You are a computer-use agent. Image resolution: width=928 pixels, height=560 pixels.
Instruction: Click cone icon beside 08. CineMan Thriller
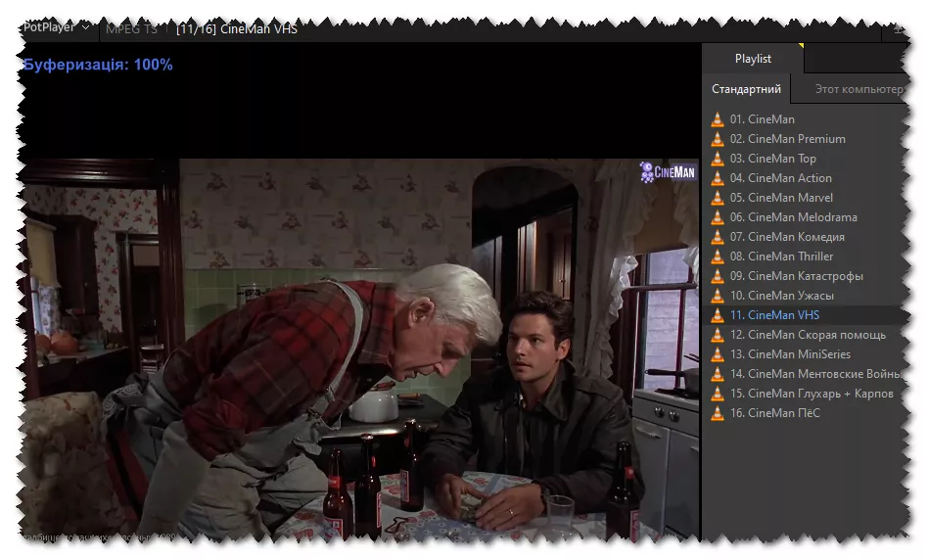pos(718,256)
